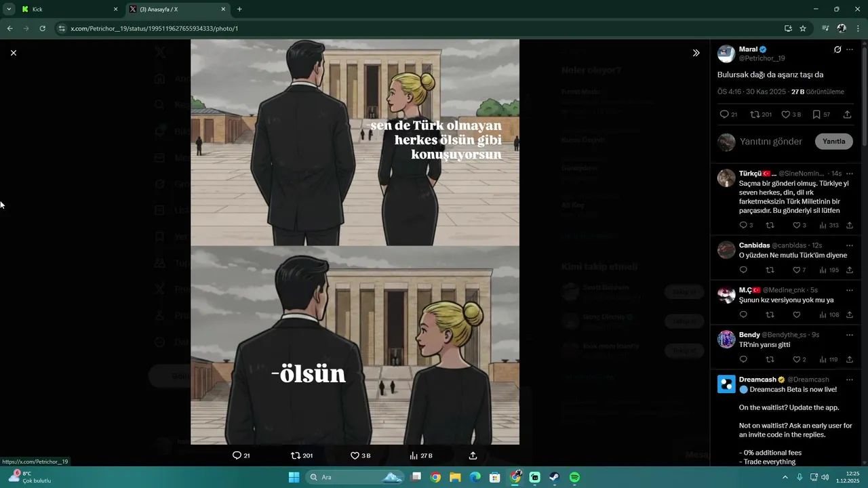Reply to Canbidas's comment
The height and width of the screenshot is (488, 868).
click(743, 270)
